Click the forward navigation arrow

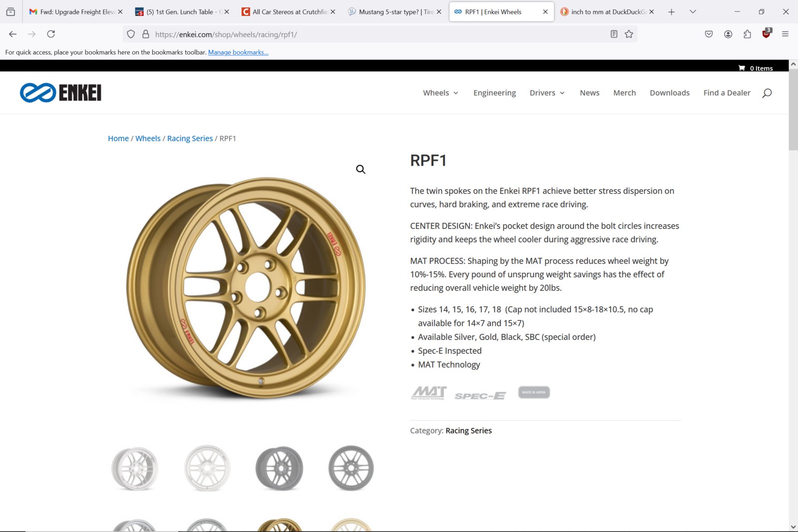[31, 34]
